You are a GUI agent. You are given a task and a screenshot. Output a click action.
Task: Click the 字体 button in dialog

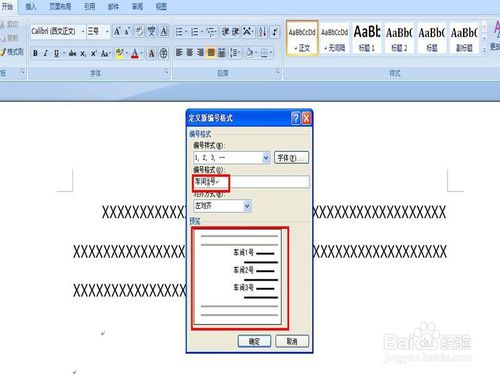point(291,158)
